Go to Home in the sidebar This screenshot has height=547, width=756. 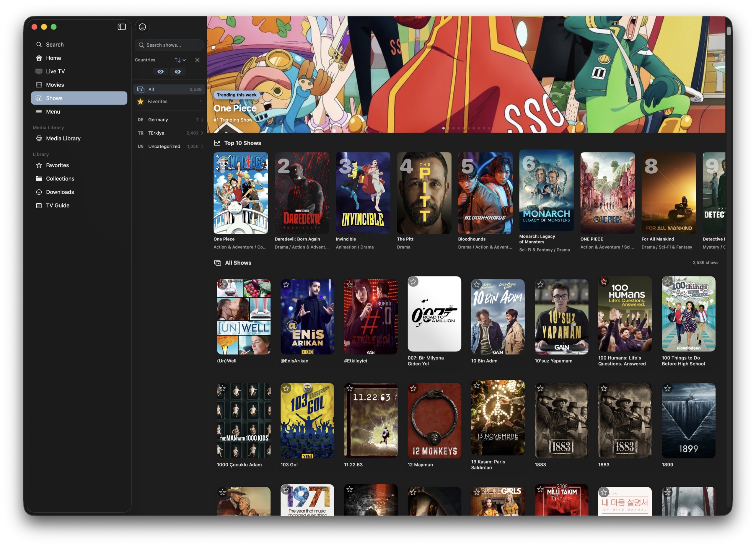[x=79, y=58]
